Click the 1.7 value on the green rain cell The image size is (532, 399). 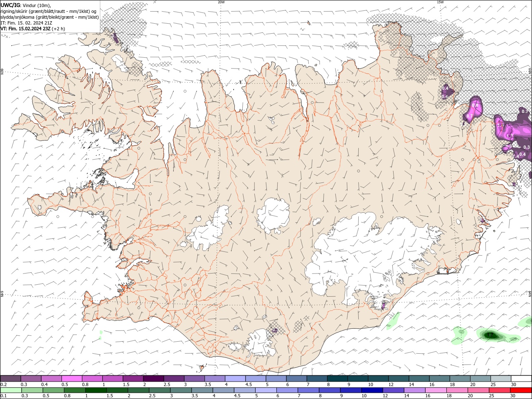click(490, 335)
